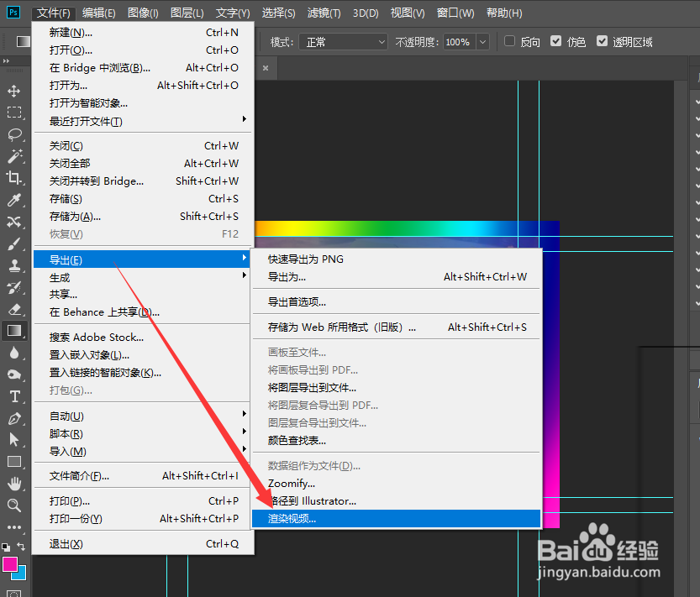Select the Rectangular Marquee tool
The width and height of the screenshot is (700, 597).
coord(13,113)
